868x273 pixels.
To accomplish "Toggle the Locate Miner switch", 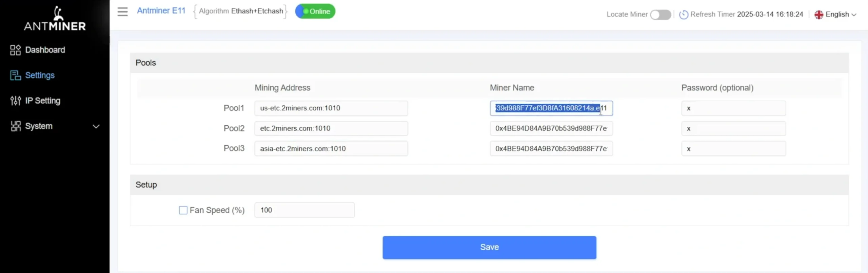I will coord(660,15).
